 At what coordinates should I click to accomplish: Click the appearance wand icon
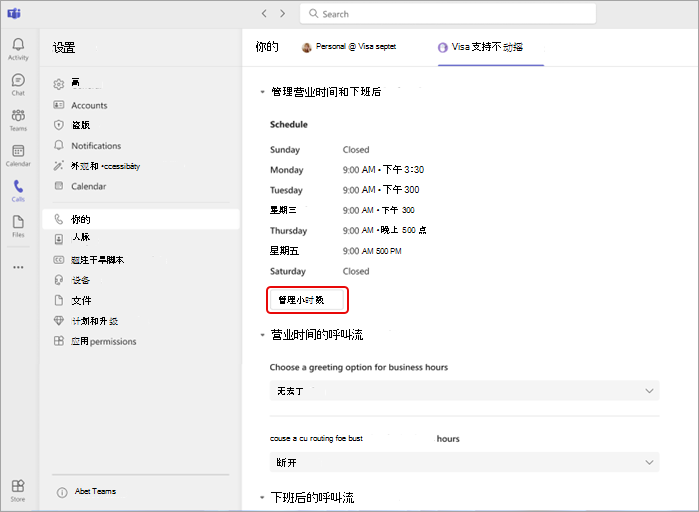(59, 166)
